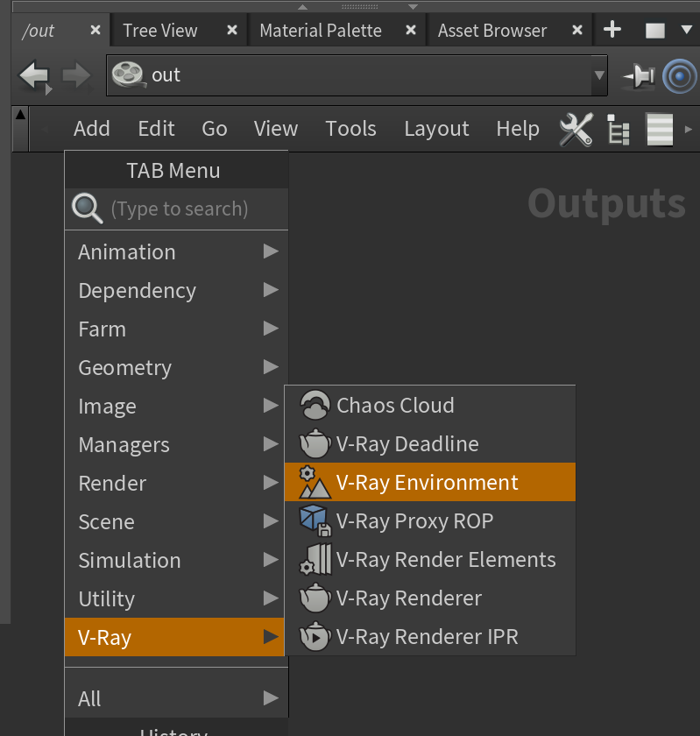Choose V-Ray Renderer node
The image size is (700, 736).
pyautogui.click(x=430, y=598)
